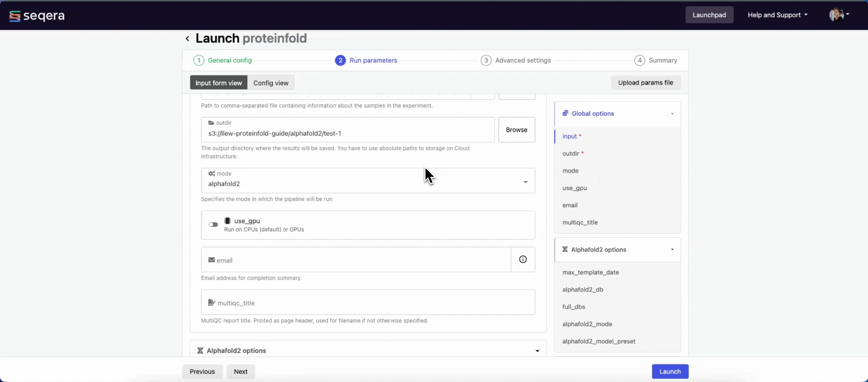The height and width of the screenshot is (382, 868).
Task: Click the email field info icon
Action: (522, 260)
